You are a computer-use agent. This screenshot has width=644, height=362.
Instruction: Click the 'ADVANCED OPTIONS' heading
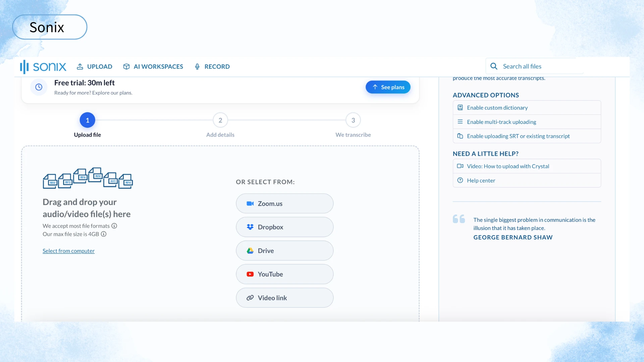coord(486,95)
